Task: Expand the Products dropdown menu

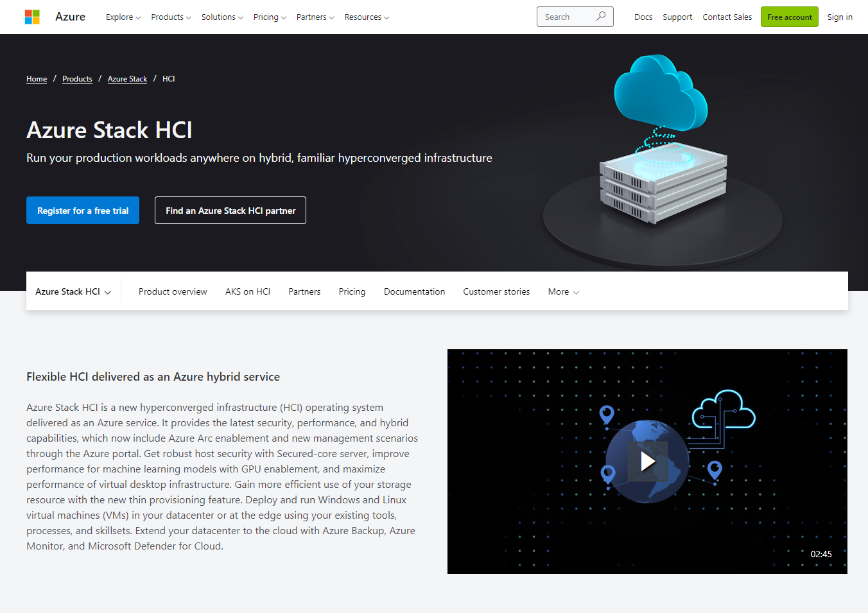Action: (171, 17)
